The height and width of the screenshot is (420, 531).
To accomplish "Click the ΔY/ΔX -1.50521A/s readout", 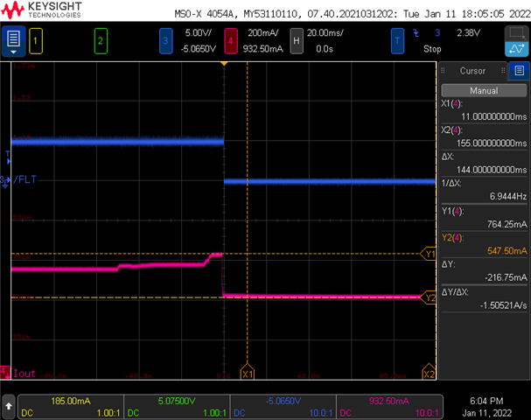I will tap(484, 298).
